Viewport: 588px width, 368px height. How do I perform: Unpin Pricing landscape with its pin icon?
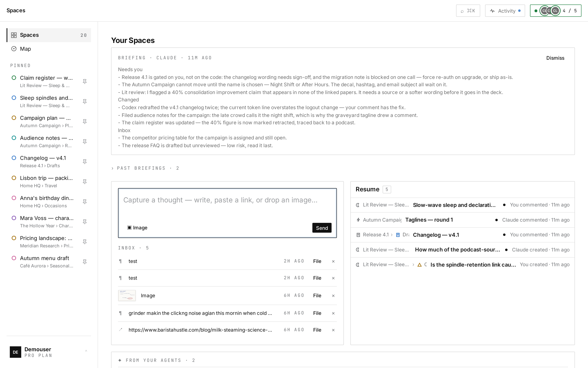[85, 242]
